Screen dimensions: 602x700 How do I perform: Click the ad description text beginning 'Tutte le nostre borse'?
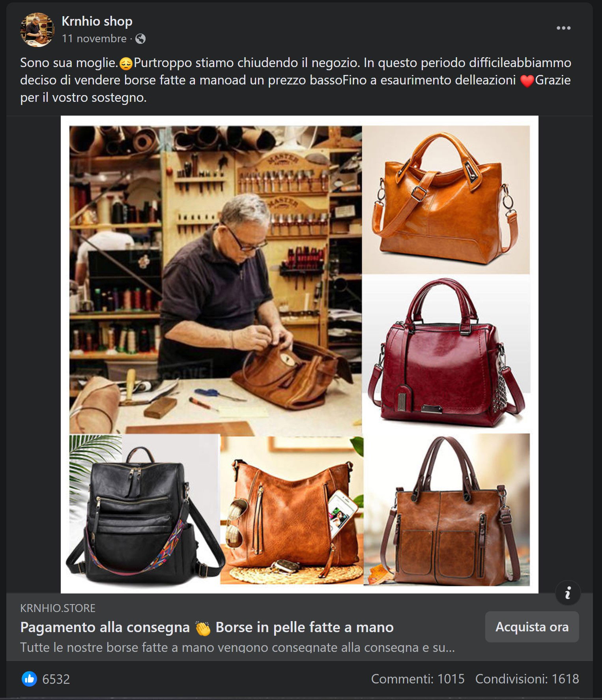coord(237,648)
